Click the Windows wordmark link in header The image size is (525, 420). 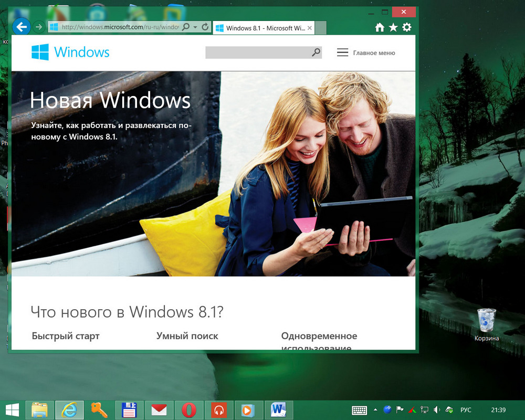(82, 52)
